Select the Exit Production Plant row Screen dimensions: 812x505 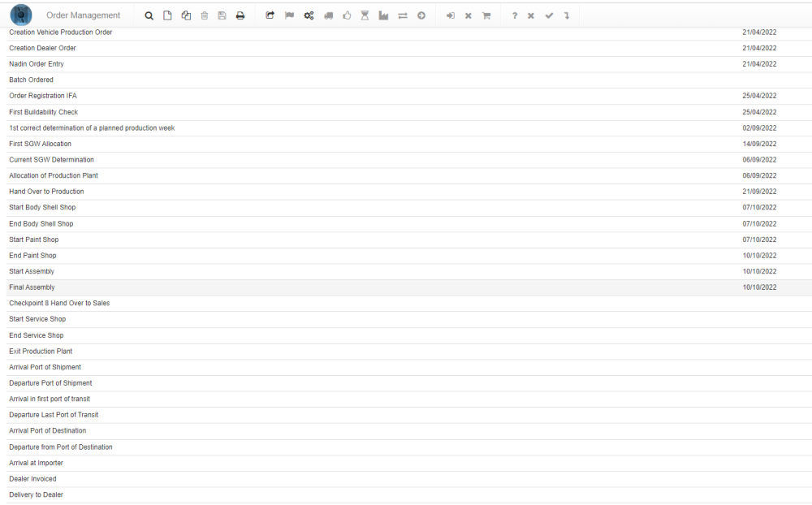[409, 352]
